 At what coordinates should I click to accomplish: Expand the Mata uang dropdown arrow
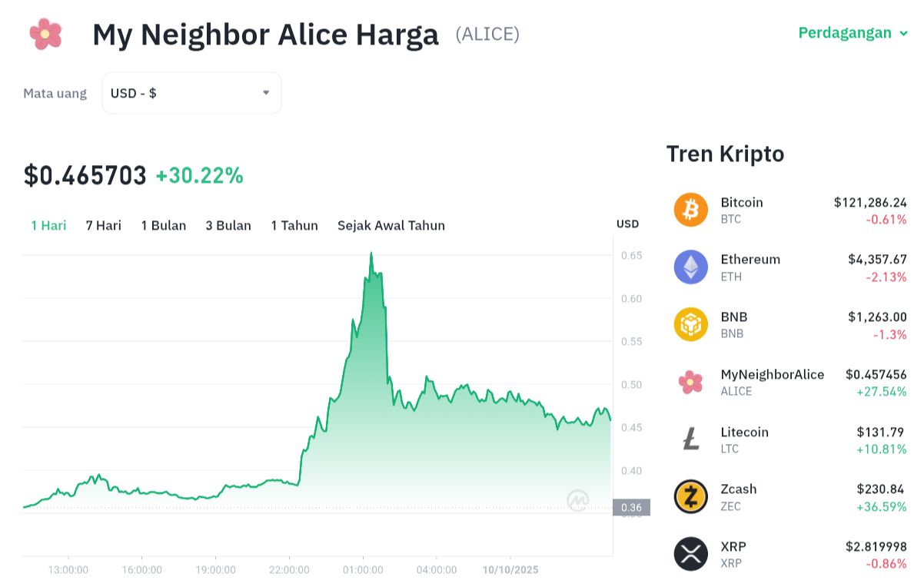pyautogui.click(x=266, y=92)
